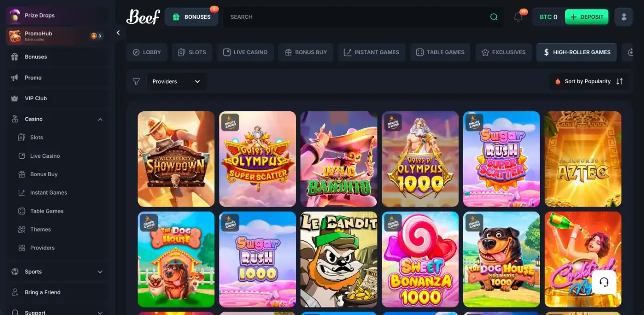644x315 pixels.
Task: Click the BTC 0 balance display
Action: click(548, 17)
